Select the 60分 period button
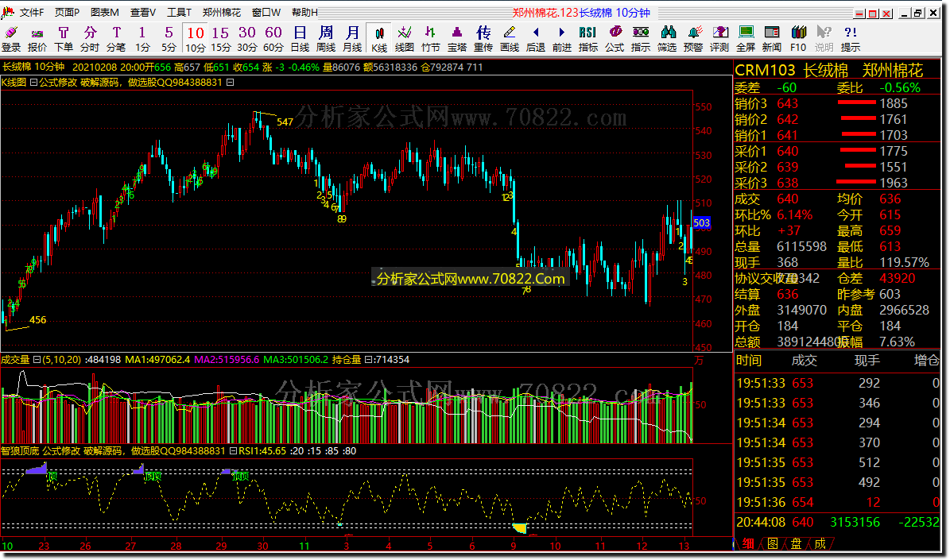 click(273, 39)
